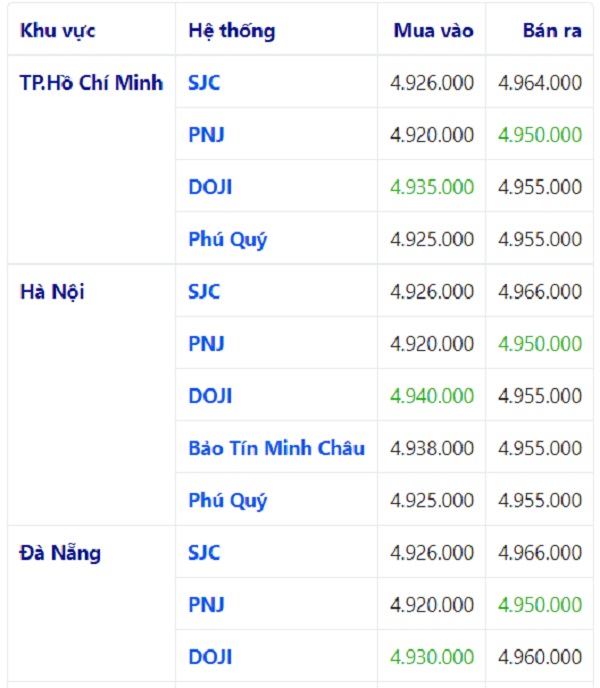Open the Bảo Tín Minh Châu link
The width and height of the screenshot is (600, 688).
276,448
